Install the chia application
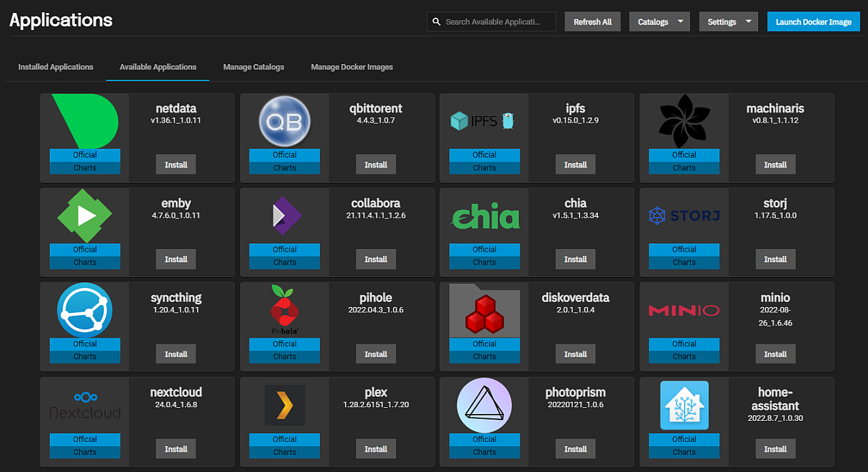This screenshot has height=472, width=868. [575, 259]
